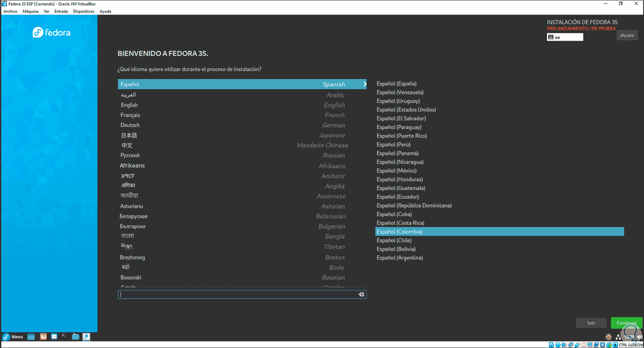The height and width of the screenshot is (348, 644).
Task: Select the Español (República Dominicana) locale
Action: [500, 206]
